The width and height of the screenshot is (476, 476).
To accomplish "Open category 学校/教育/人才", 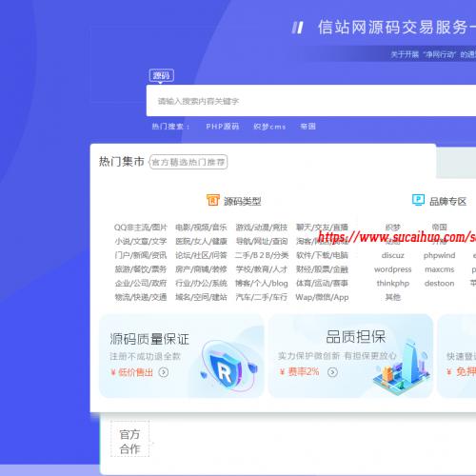I will coord(262,269).
